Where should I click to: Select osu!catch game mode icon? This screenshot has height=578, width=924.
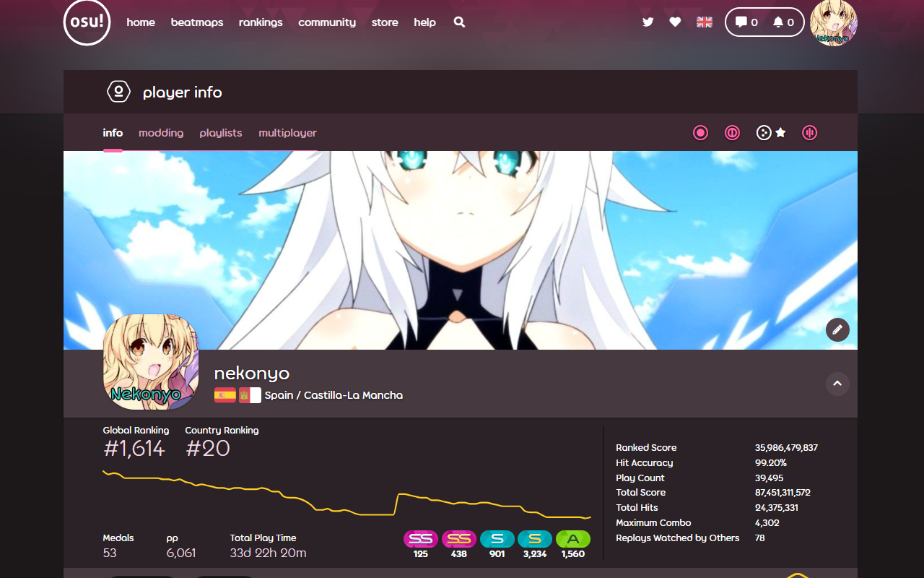(x=764, y=133)
